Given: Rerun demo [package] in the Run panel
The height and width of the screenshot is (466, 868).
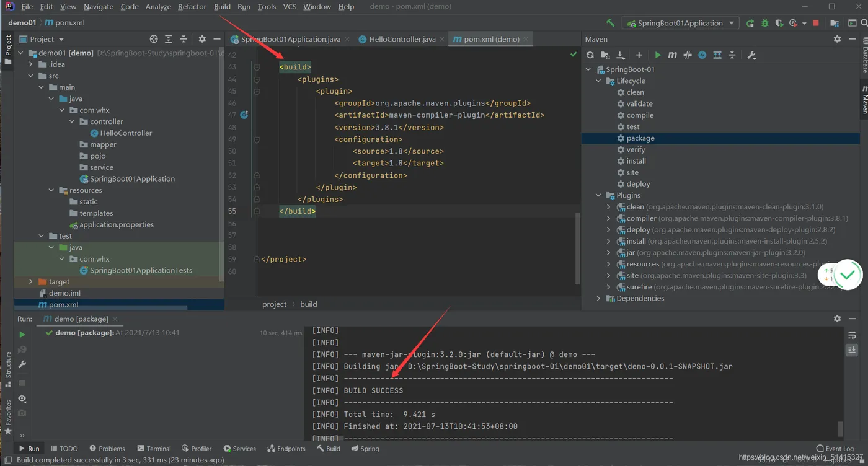Looking at the screenshot, I should coord(22,335).
